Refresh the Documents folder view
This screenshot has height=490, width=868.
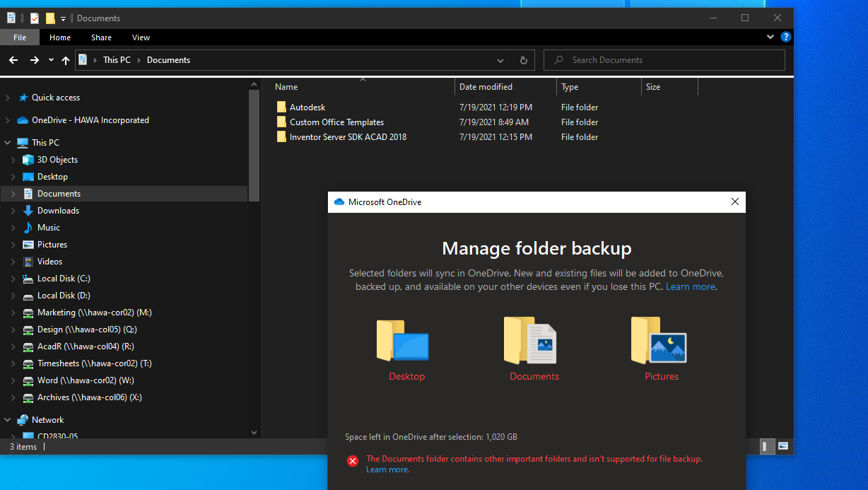(x=524, y=60)
